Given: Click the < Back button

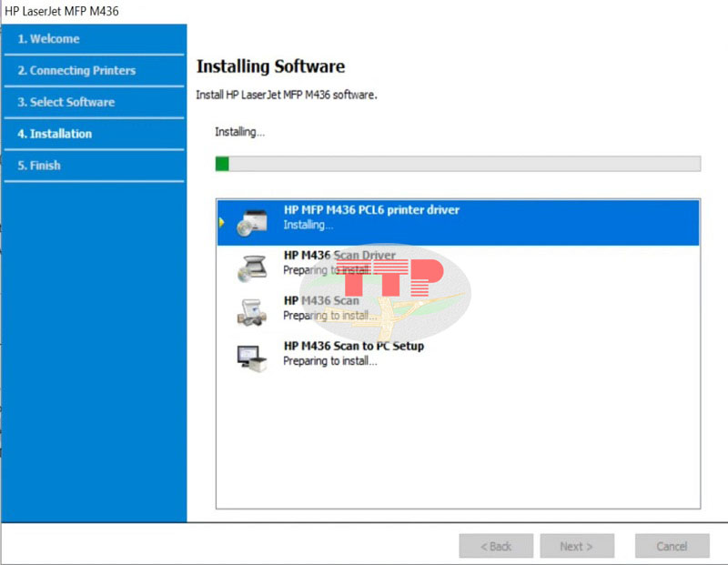Looking at the screenshot, I should [x=496, y=546].
